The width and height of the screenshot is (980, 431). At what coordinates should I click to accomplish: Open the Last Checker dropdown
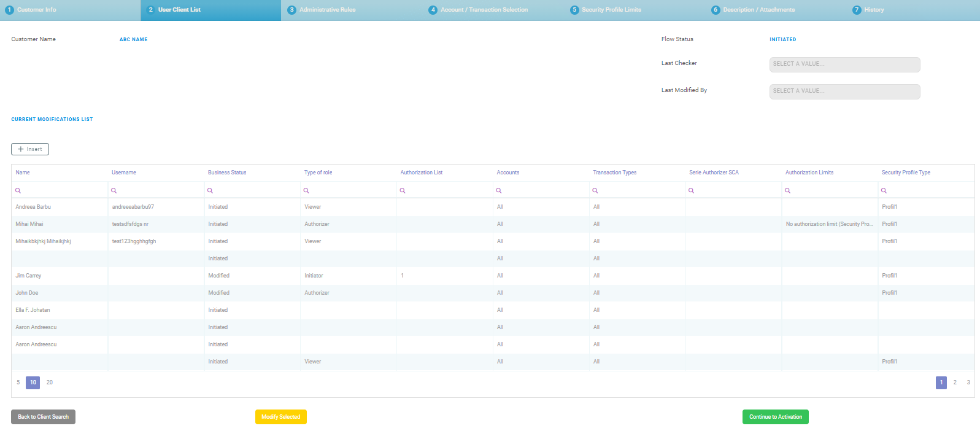[844, 64]
